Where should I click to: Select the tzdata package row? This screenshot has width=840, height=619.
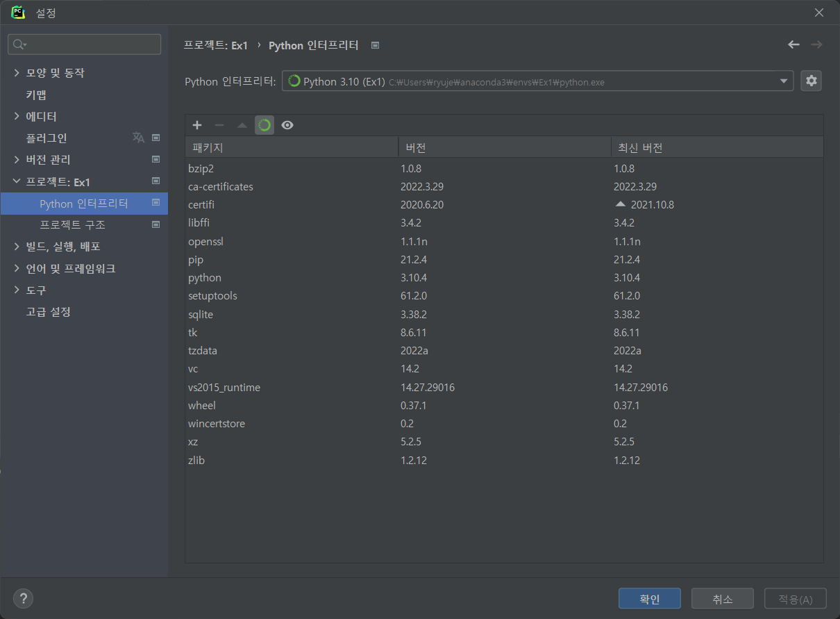[504, 350]
